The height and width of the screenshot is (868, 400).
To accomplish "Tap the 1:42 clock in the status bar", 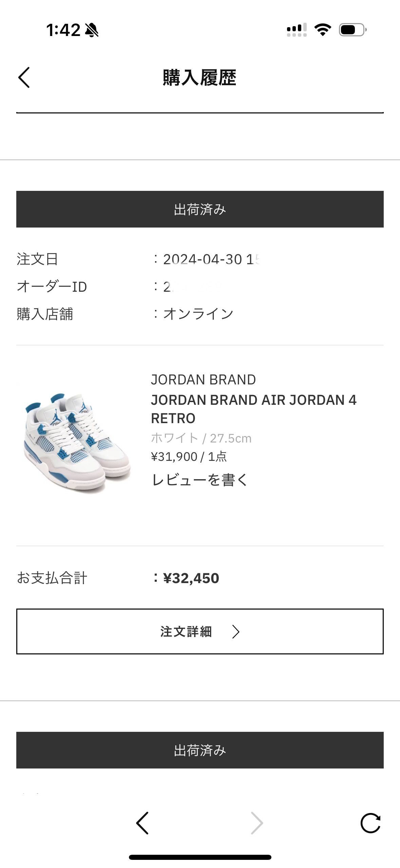I will point(63,30).
